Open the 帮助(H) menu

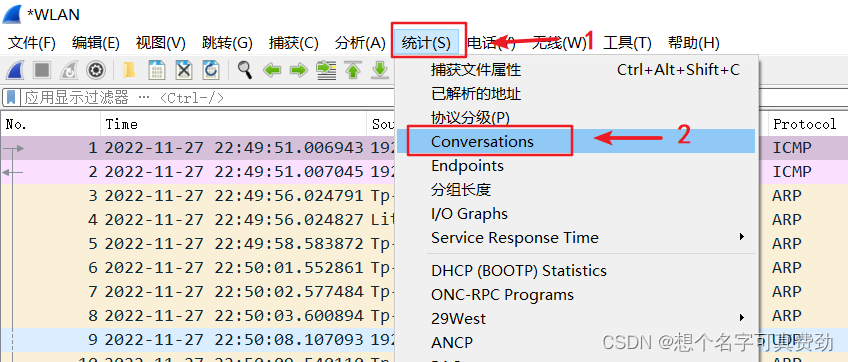click(694, 43)
